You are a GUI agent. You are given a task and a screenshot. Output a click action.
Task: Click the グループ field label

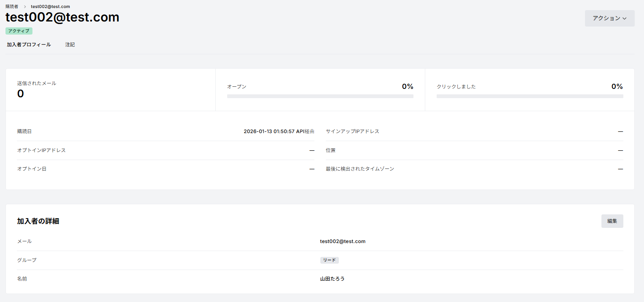(27, 260)
